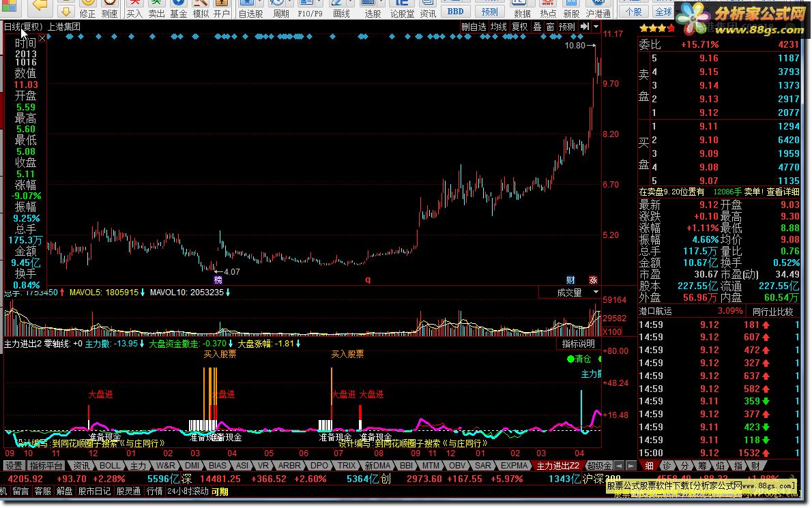Image resolution: width=812 pixels, height=508 pixels.
Task: Open the 资讯 news toolbar icon
Action: 428,9
